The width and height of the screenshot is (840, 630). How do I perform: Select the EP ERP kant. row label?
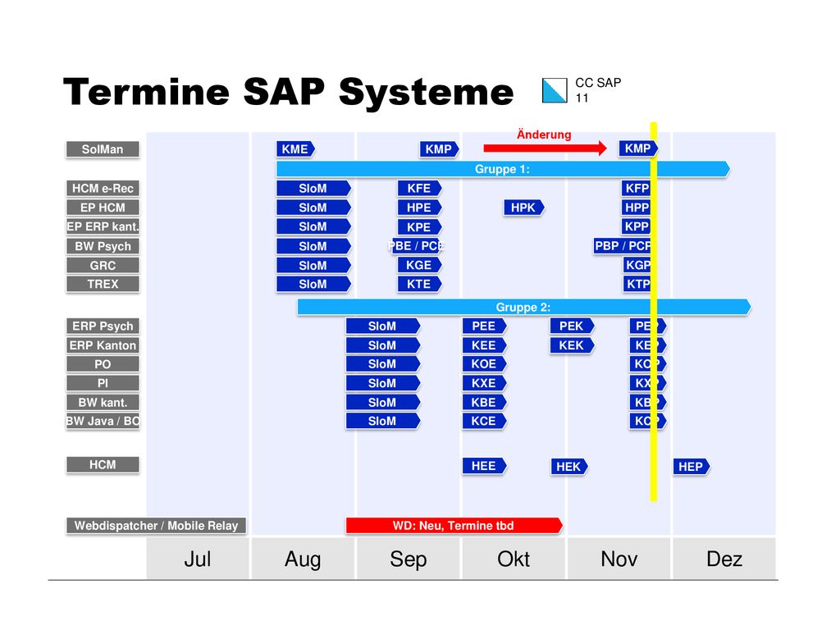point(103,226)
